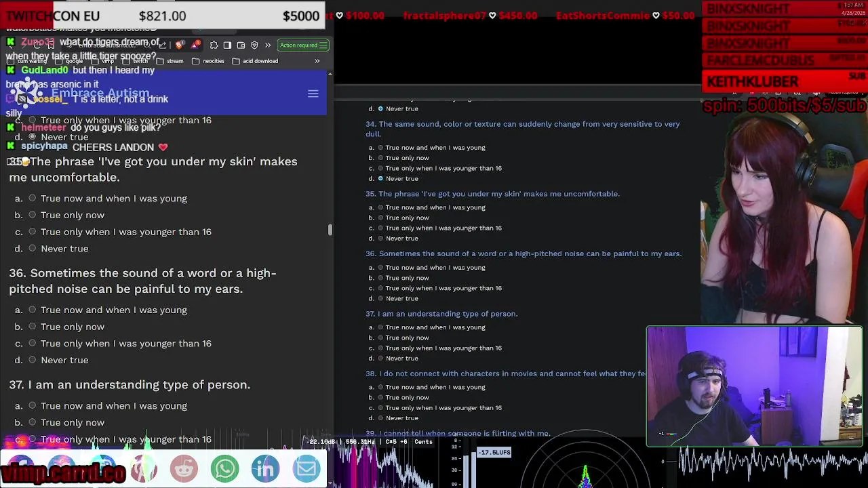
Task: Show more toolbar items chevron
Action: point(268,45)
